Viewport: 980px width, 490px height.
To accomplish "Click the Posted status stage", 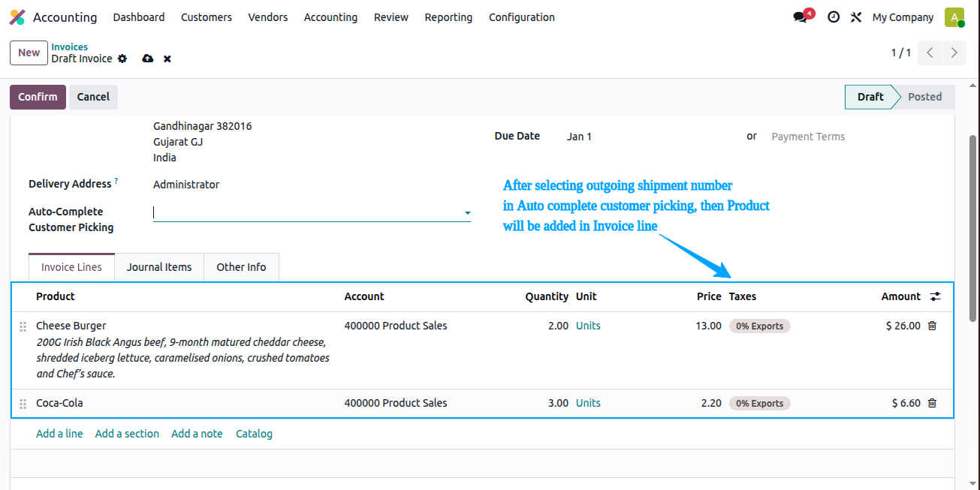I will [924, 97].
